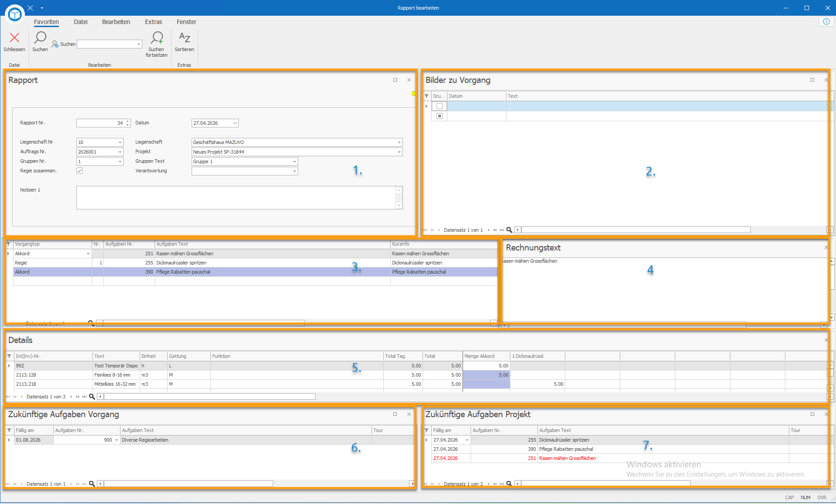Open the application logo menu button
Viewport: 836px width, 504px height.
click(15, 14)
